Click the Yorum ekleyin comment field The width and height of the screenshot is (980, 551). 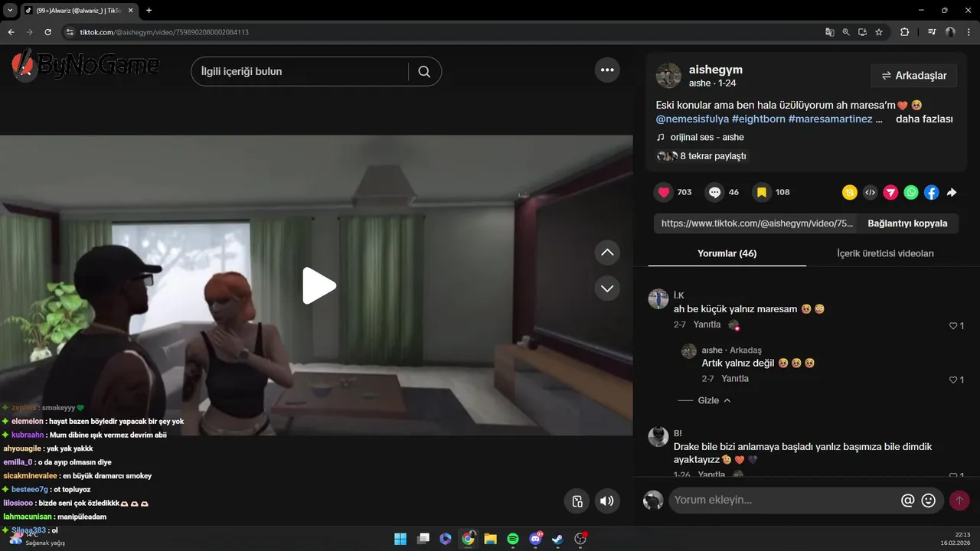[783, 500]
